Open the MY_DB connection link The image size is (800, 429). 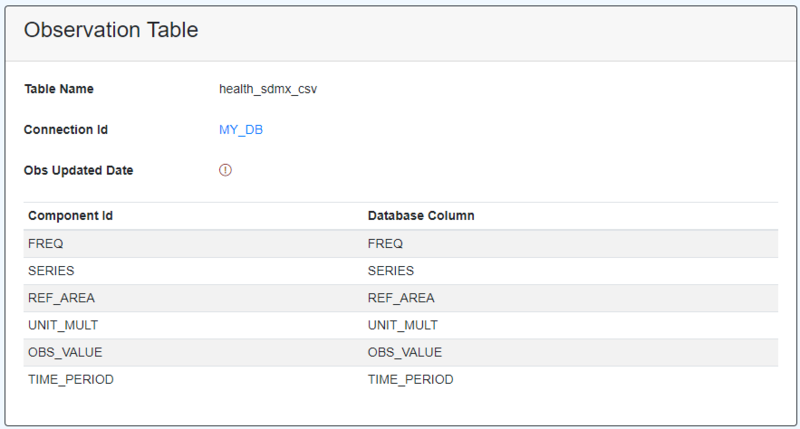[241, 130]
